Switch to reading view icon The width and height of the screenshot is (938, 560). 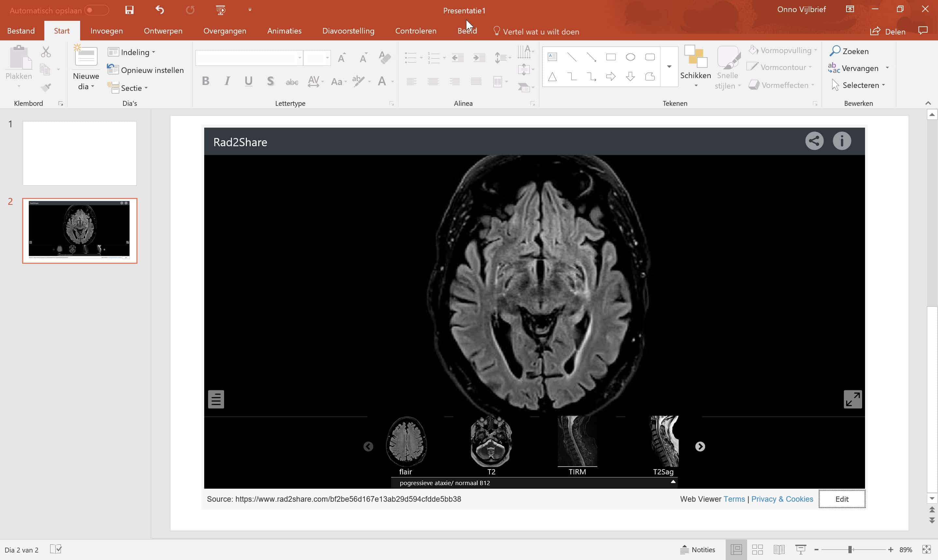click(x=779, y=550)
